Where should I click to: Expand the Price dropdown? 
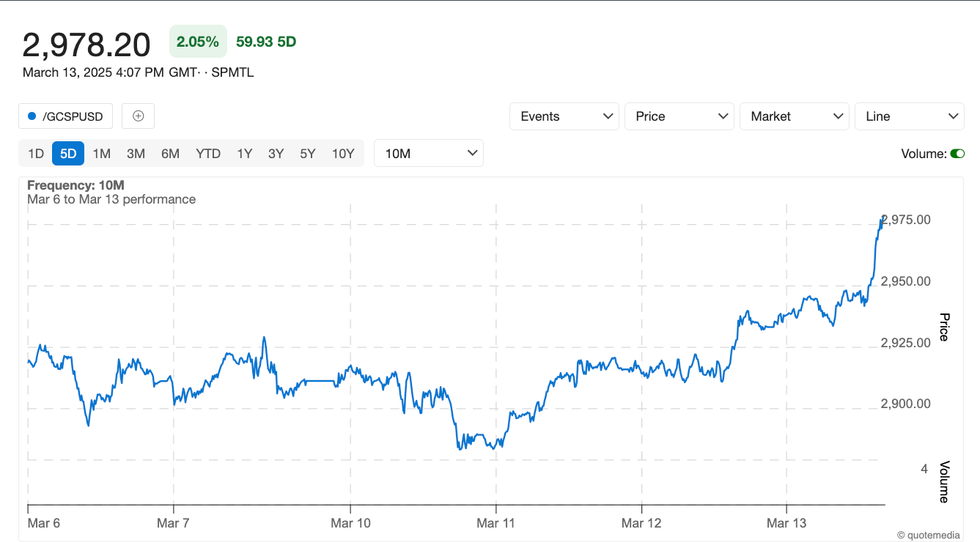pyautogui.click(x=679, y=116)
